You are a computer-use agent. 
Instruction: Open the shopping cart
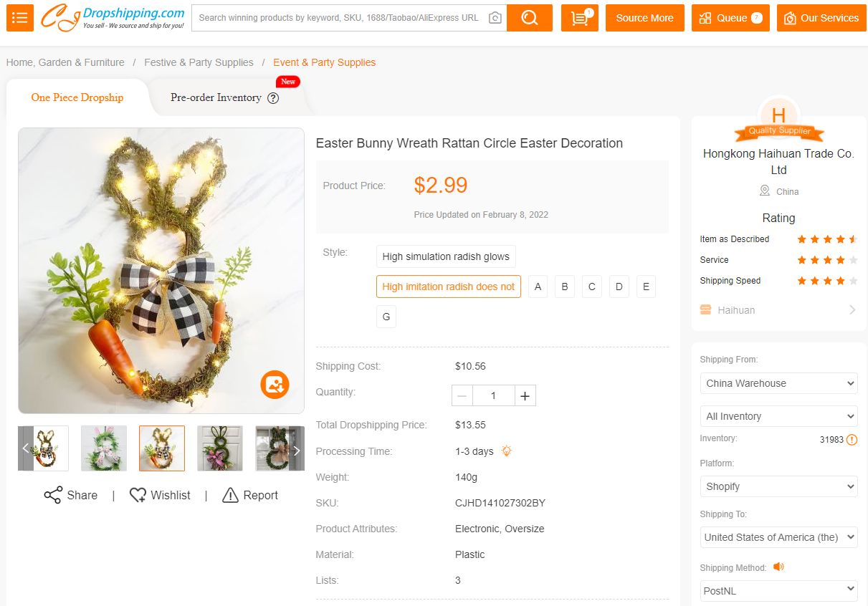click(x=580, y=18)
